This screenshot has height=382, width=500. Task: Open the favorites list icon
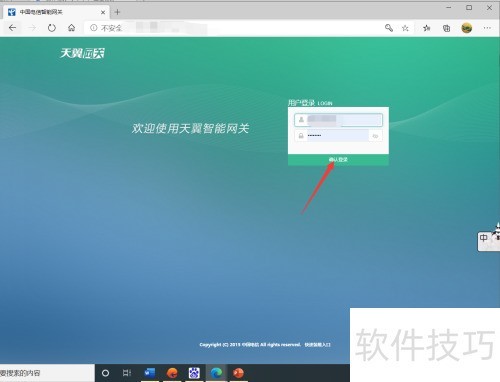click(x=426, y=28)
